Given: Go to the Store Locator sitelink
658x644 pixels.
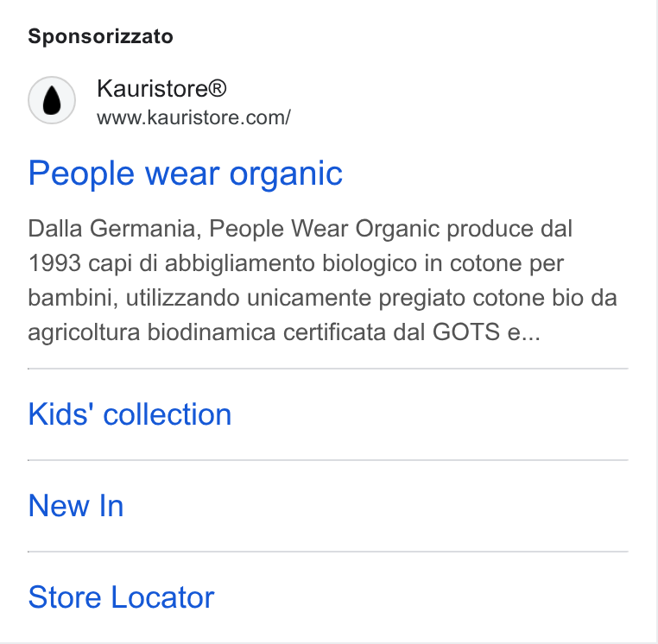Looking at the screenshot, I should pyautogui.click(x=121, y=597).
